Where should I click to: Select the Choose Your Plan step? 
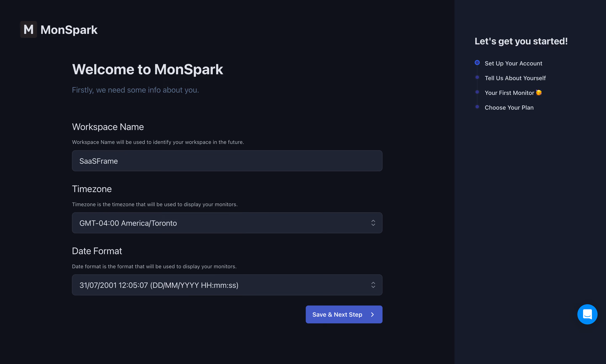[509, 108]
